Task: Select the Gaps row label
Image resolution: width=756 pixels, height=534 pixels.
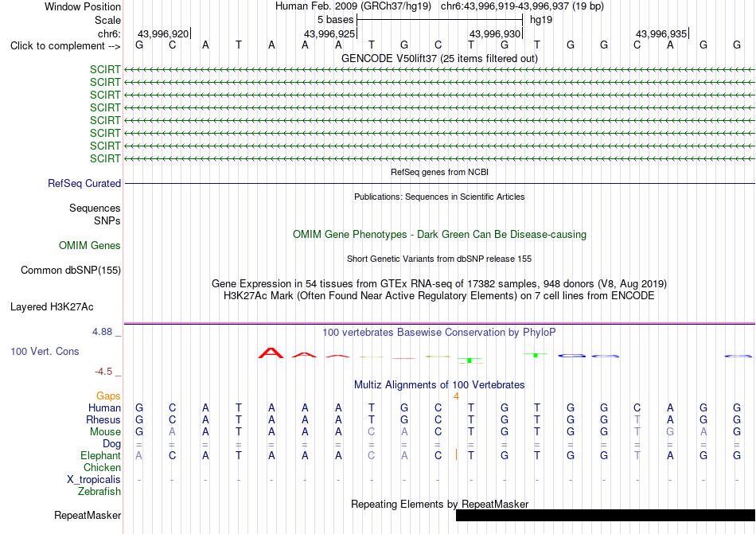Action: 108,396
